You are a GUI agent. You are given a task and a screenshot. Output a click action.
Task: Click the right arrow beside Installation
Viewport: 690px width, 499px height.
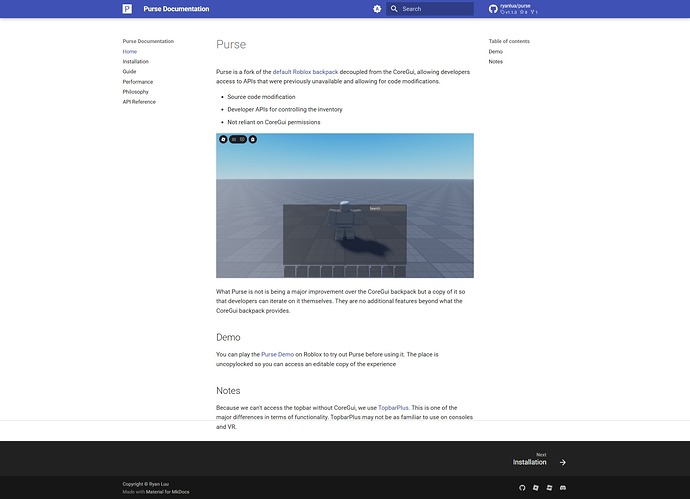pos(562,462)
